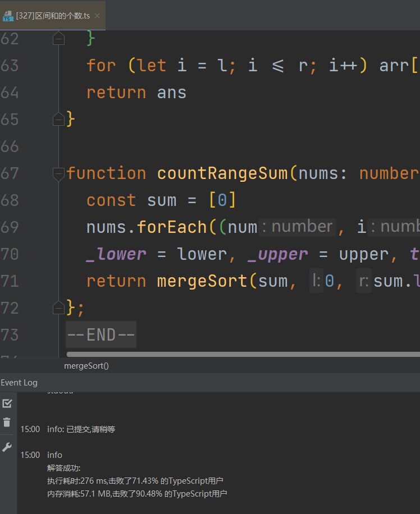Viewport: 420px width, 514px height.
Task: Click the forEach call on line 69
Action: [172, 227]
